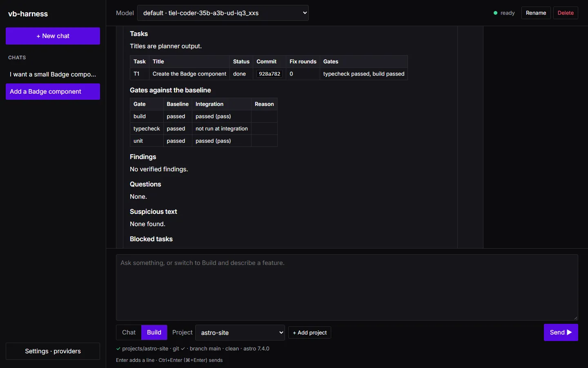The width and height of the screenshot is (588, 368).
Task: Click the Reason column header
Action: 264,104
